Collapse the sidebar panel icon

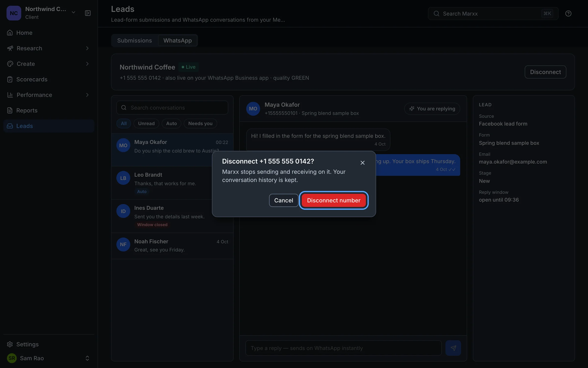click(x=88, y=13)
